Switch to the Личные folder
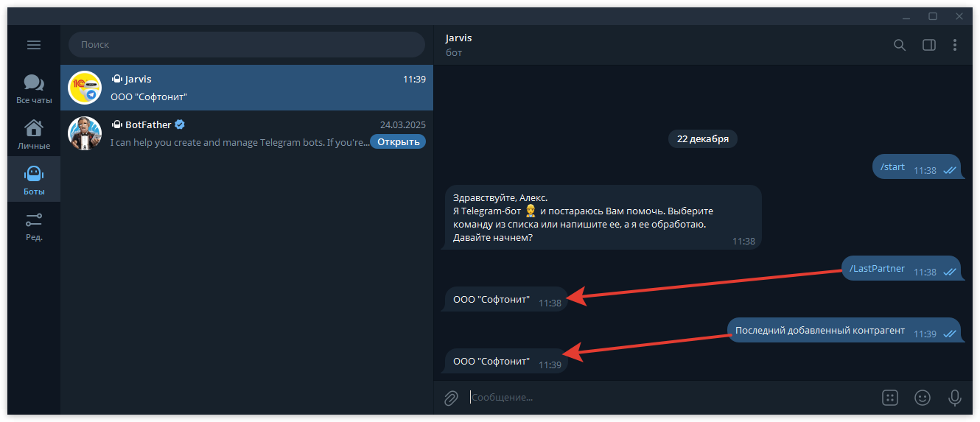This screenshot has width=980, height=422. (34, 134)
